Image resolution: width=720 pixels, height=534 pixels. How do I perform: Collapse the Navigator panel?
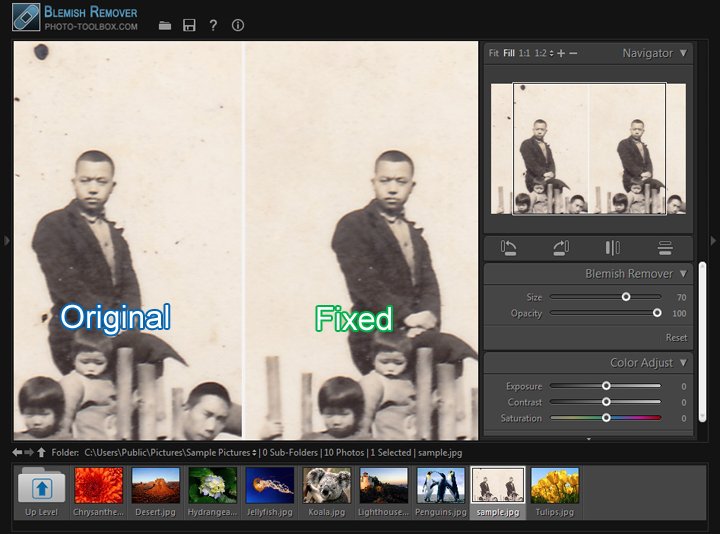(x=683, y=53)
